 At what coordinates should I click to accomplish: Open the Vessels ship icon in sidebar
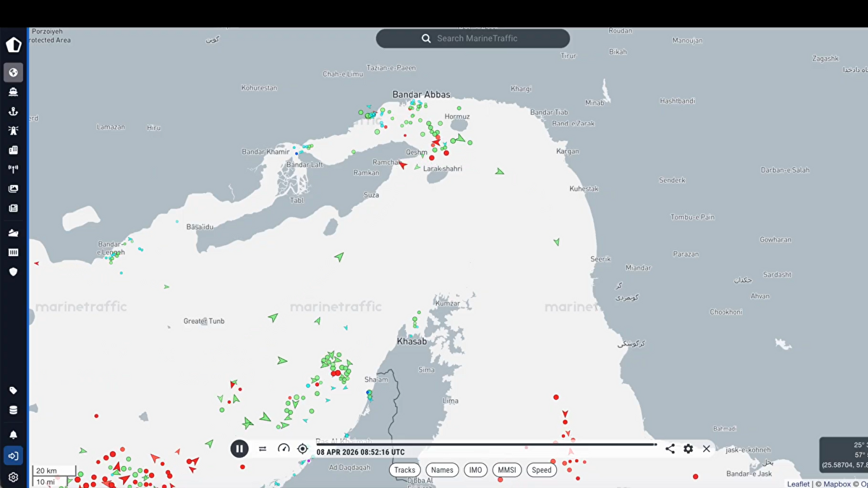tap(13, 92)
